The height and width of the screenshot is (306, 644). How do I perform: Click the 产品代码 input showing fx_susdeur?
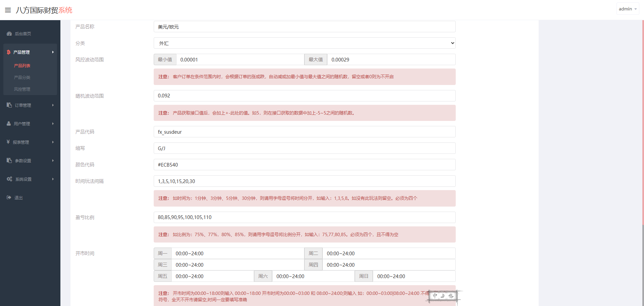(x=304, y=132)
